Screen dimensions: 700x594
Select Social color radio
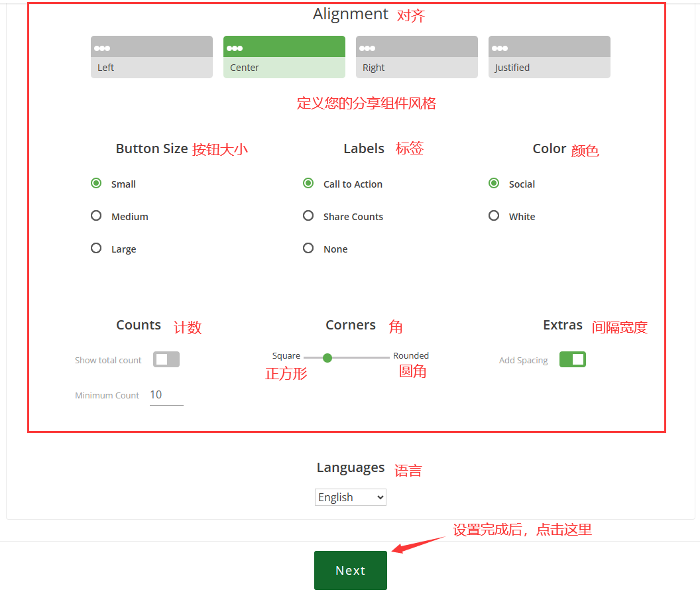click(494, 183)
